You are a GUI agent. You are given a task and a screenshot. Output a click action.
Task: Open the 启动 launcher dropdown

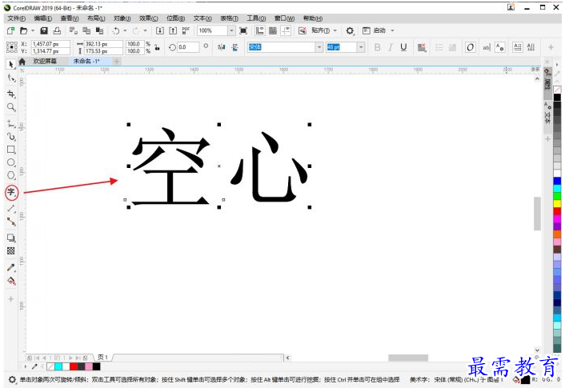click(x=392, y=30)
